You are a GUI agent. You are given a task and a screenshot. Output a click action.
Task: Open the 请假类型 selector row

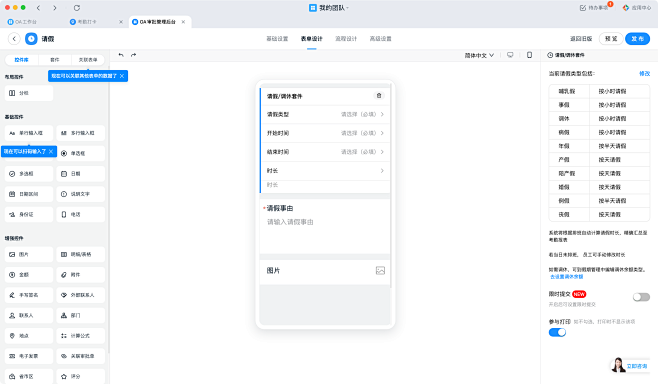point(325,114)
